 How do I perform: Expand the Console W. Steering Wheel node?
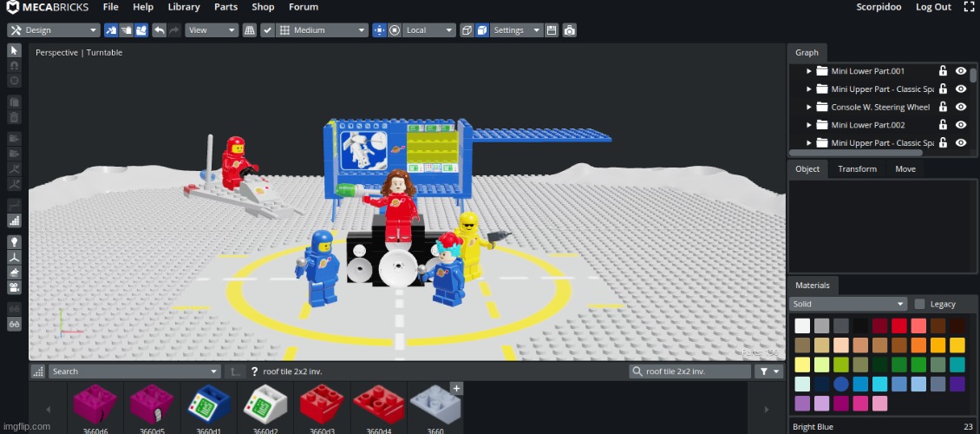tap(809, 107)
